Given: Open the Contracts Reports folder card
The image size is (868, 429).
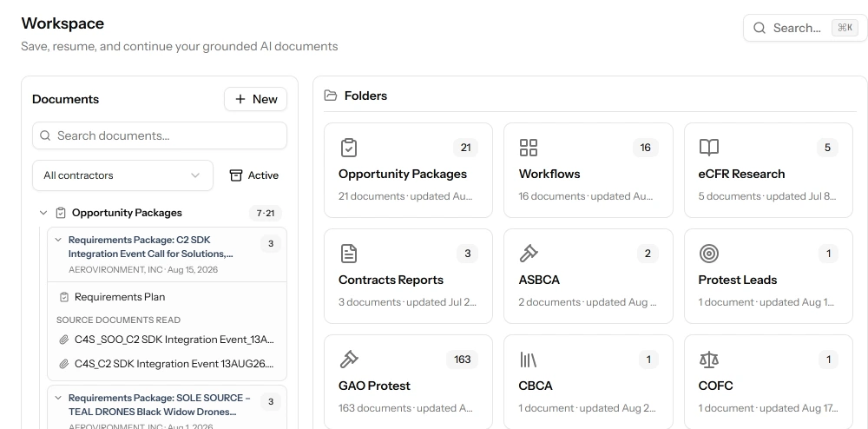Looking at the screenshot, I should (x=408, y=275).
